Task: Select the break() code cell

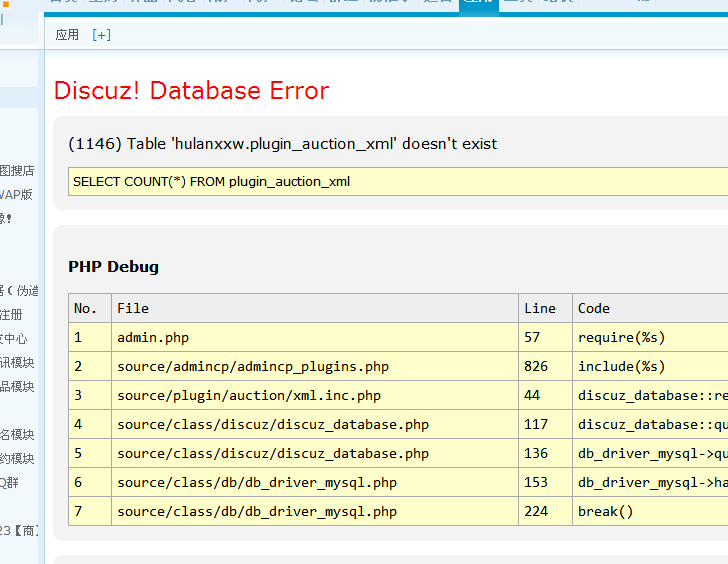Action: coord(650,511)
